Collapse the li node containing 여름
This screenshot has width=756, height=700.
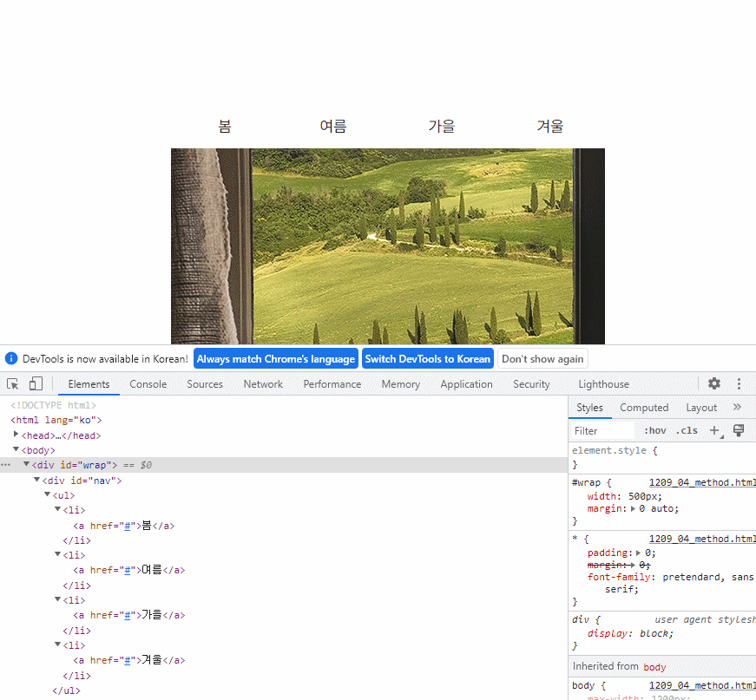57,554
